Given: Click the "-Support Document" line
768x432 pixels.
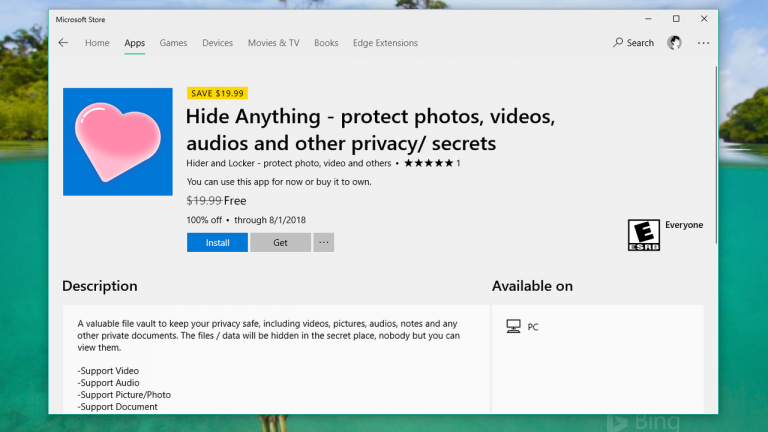Looking at the screenshot, I should (x=118, y=407).
